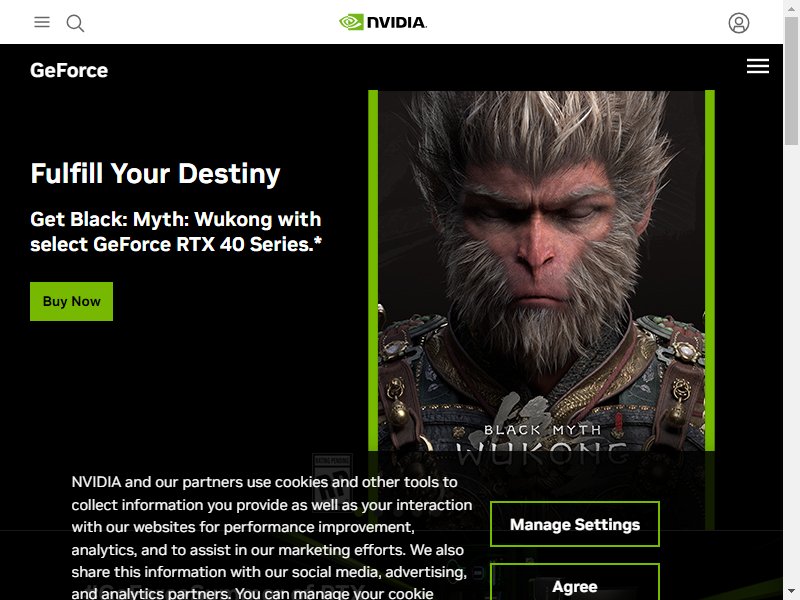Agree to the cookie notice

point(574,582)
